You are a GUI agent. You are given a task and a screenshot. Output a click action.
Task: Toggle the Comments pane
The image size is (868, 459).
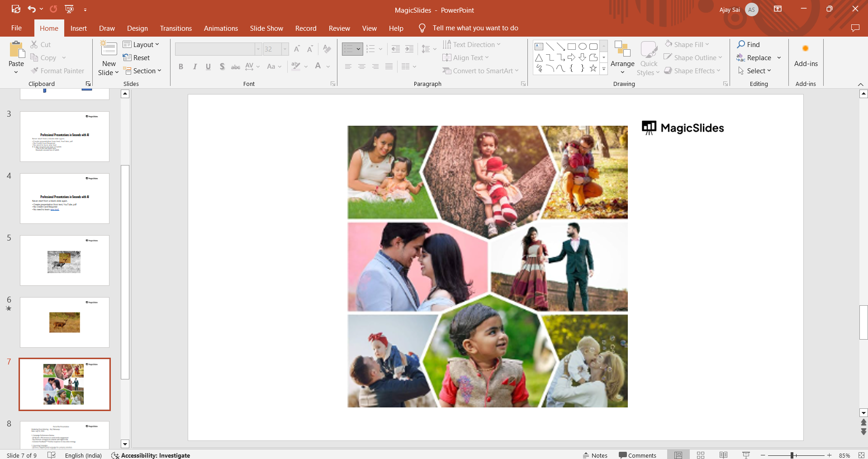pos(637,455)
